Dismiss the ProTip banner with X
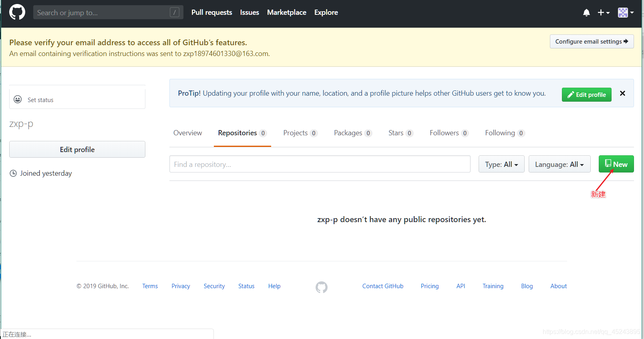 622,93
